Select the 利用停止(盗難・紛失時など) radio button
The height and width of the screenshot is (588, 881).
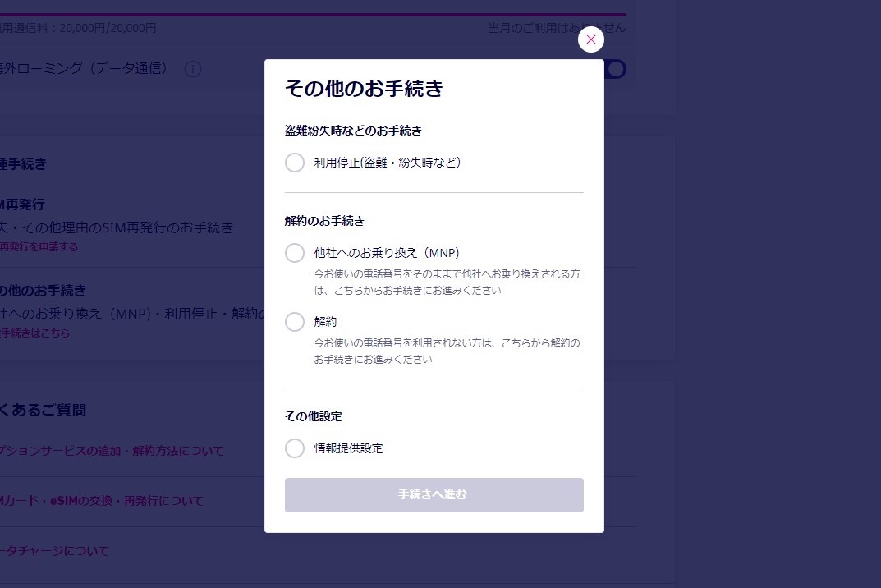295,163
